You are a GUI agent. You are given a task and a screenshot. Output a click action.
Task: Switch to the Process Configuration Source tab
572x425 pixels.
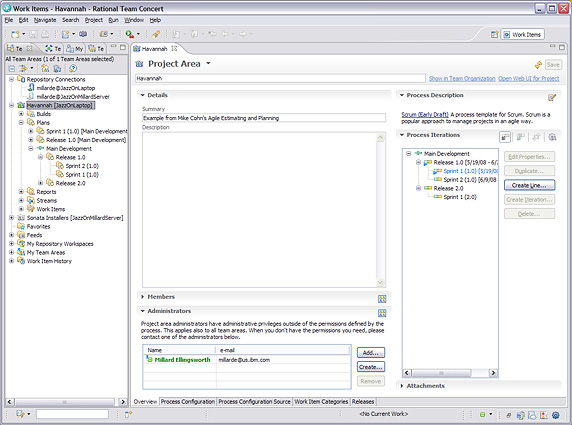pos(255,402)
